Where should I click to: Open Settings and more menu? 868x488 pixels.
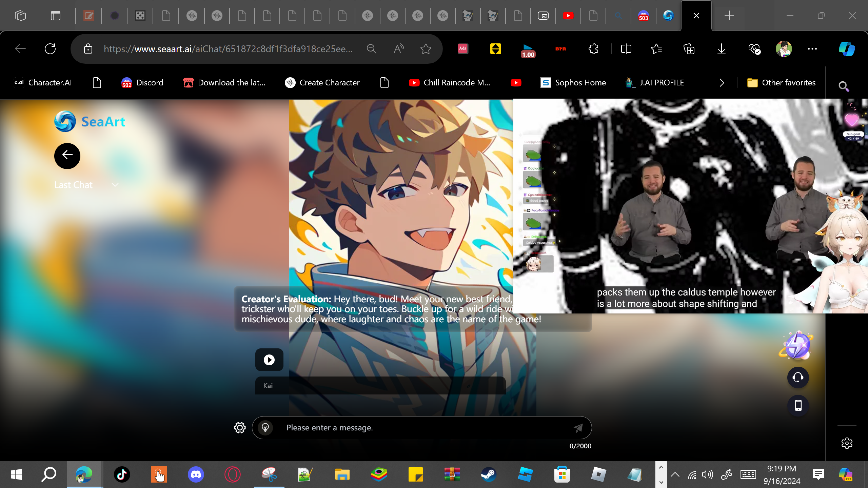[812, 49]
